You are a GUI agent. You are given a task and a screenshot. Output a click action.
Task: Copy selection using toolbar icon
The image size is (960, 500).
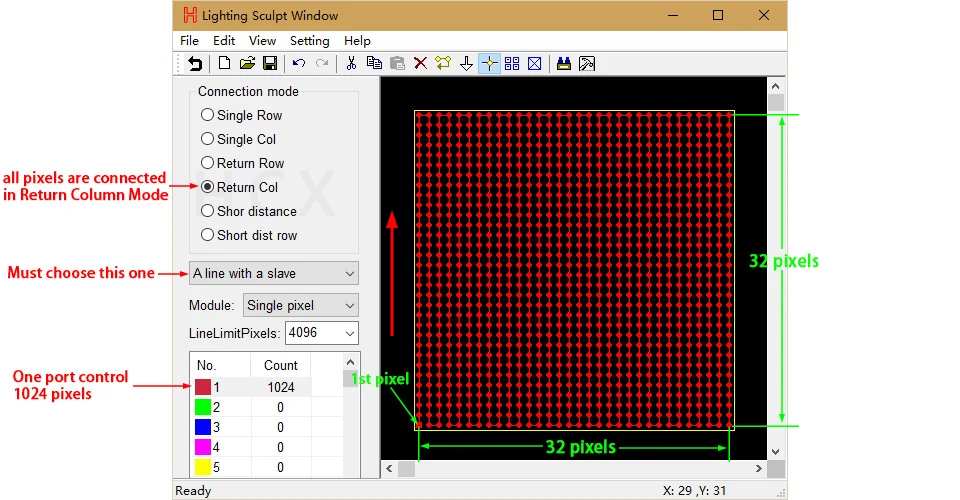click(374, 64)
